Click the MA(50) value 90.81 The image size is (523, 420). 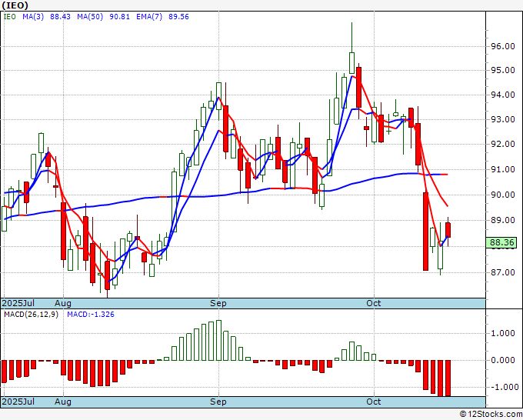pos(119,17)
